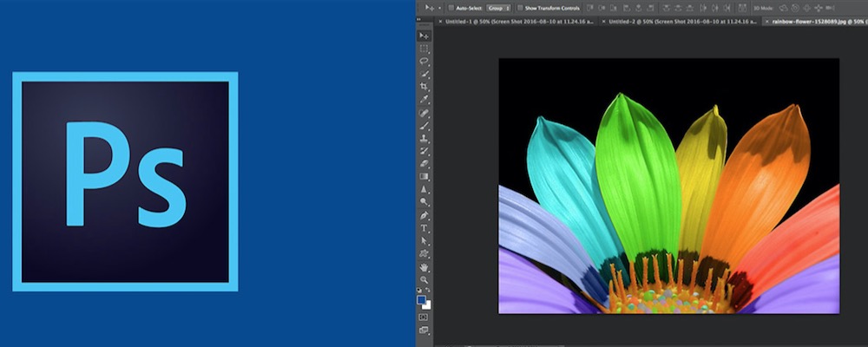Pick the Zoom tool in the toolbar
The image size is (868, 347).
(424, 278)
